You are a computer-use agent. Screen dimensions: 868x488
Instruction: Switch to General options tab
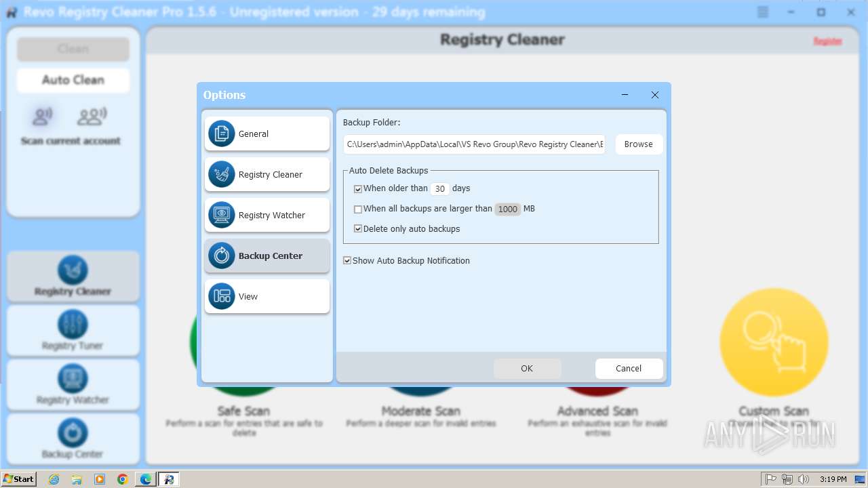pyautogui.click(x=267, y=134)
